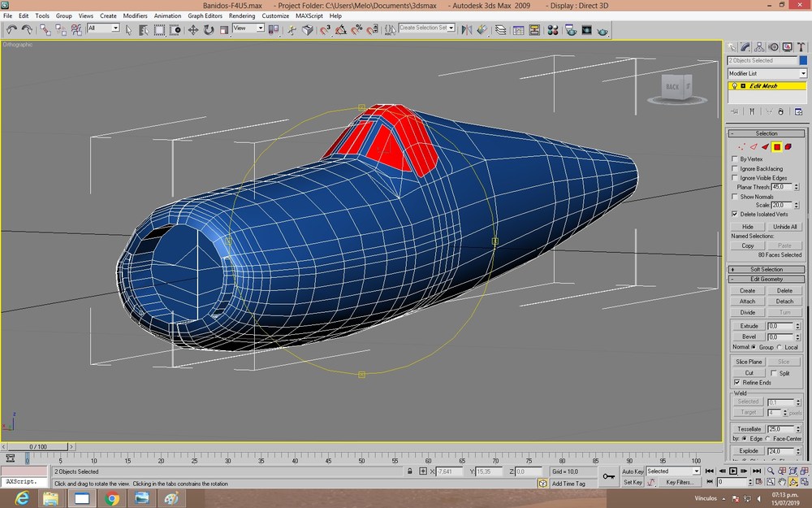Click the Undo arrow icon
This screenshot has width=812, height=508.
(11, 30)
